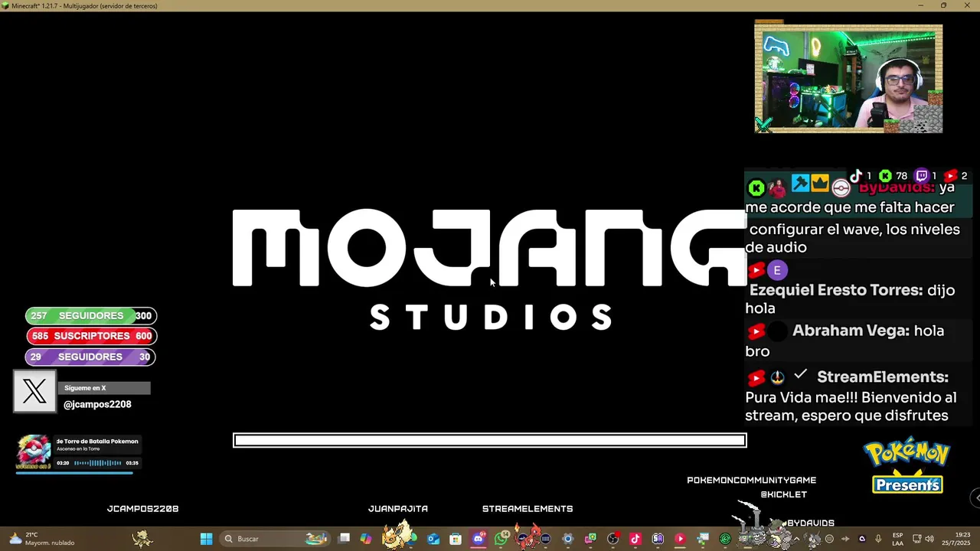980x551 pixels.
Task: Click the JCAMPOS2208 label at the bottom
Action: [x=143, y=508]
